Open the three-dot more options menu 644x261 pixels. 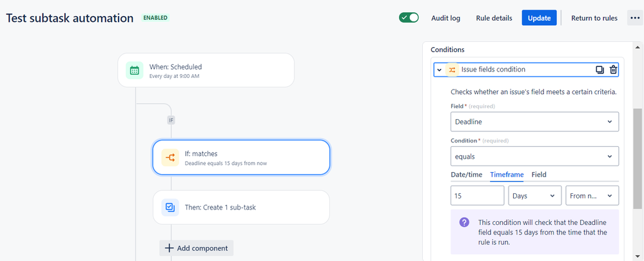(633, 18)
